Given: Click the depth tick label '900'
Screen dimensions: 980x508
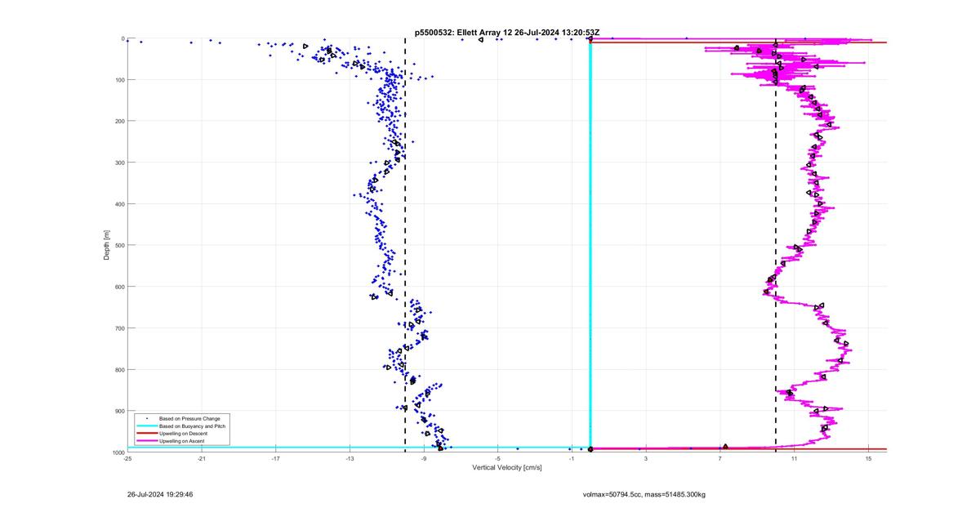Looking at the screenshot, I should [x=118, y=411].
